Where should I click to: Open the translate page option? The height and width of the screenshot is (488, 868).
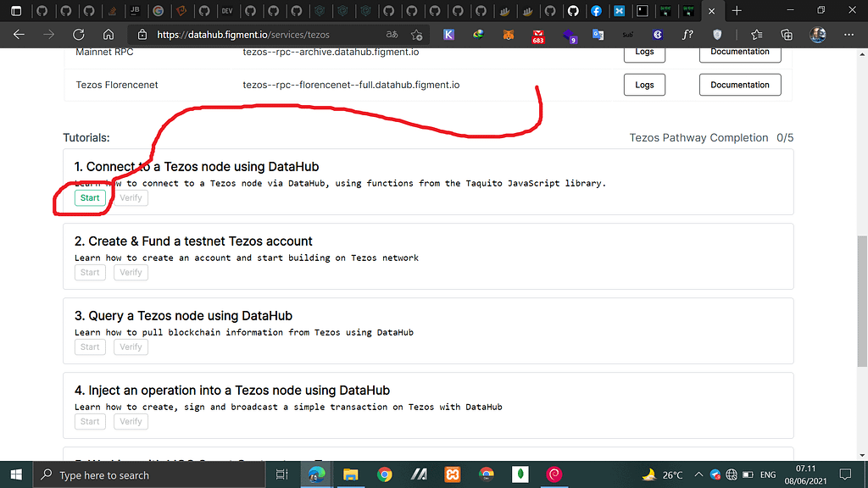click(392, 34)
